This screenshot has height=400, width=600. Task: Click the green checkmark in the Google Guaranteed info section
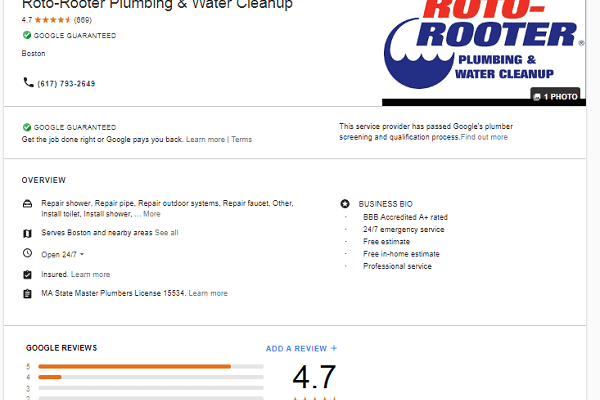(27, 127)
